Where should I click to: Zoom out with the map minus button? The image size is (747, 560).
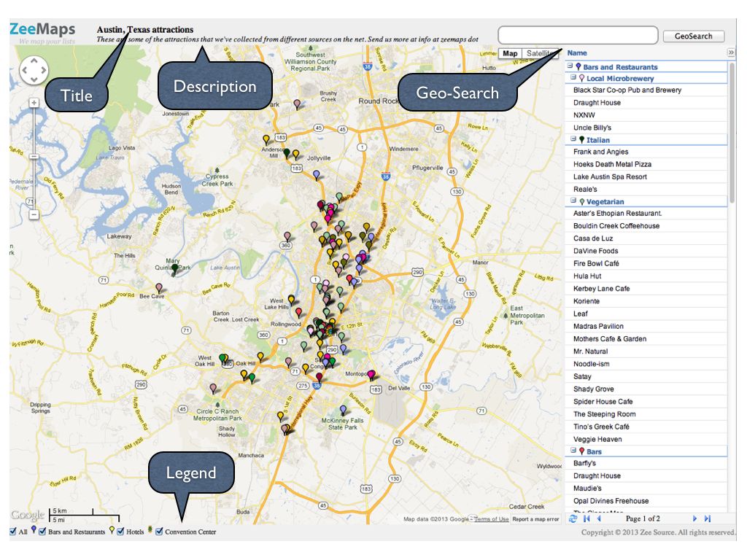(34, 215)
